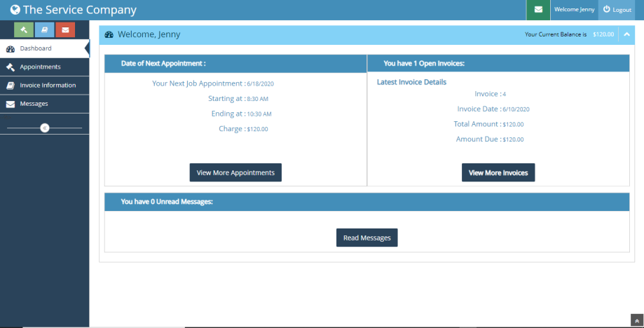The width and height of the screenshot is (644, 328).
Task: Go to Appointments in the sidebar
Action: (40, 67)
